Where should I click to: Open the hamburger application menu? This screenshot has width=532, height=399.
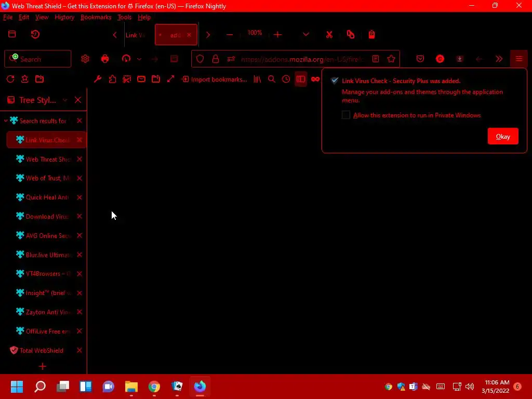[x=519, y=59]
